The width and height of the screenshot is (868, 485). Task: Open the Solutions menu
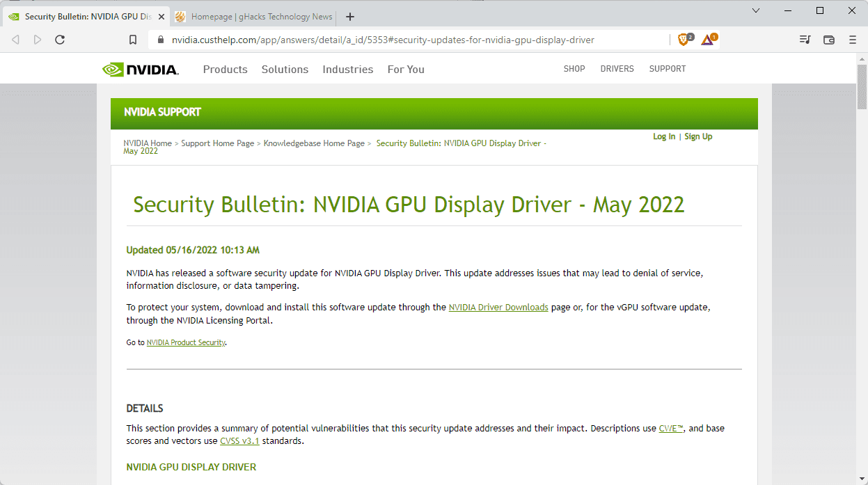[285, 69]
